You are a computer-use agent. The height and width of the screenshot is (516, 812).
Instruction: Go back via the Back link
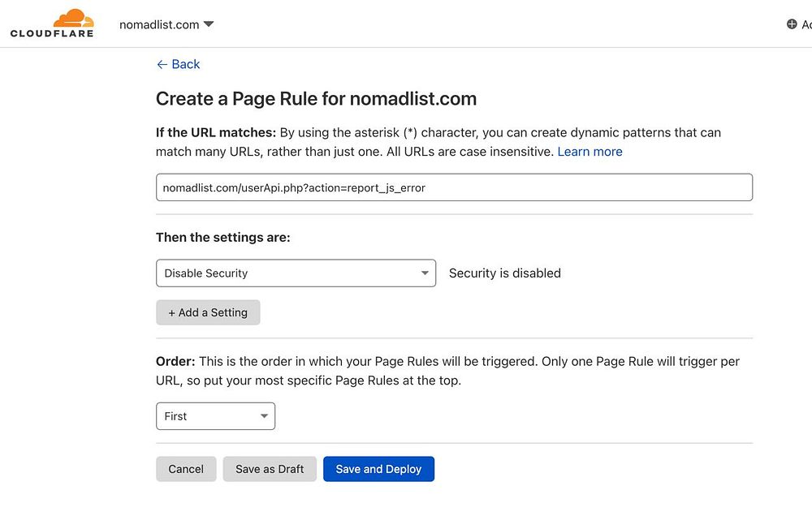[x=185, y=64]
